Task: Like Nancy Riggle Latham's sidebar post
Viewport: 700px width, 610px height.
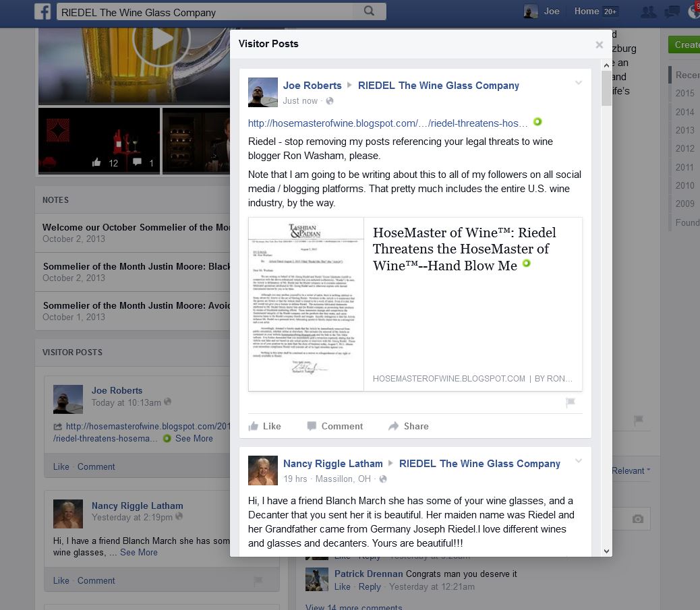Action: (x=61, y=581)
